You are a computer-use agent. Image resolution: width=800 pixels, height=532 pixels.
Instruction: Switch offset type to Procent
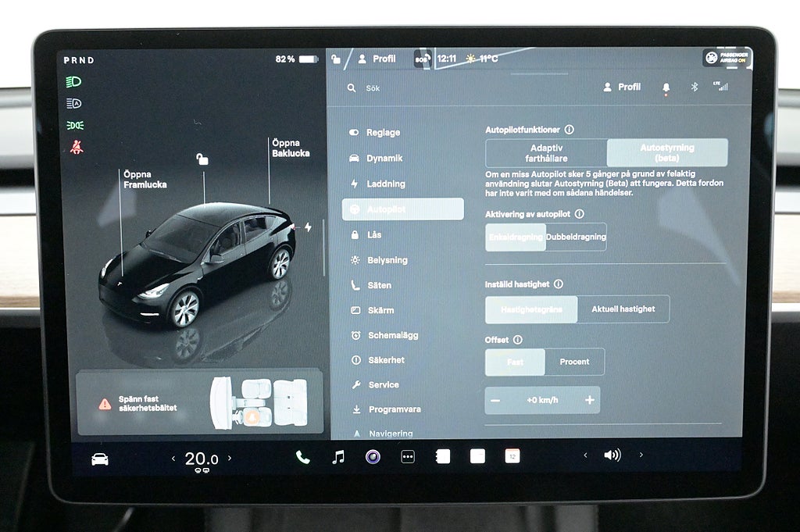point(574,362)
